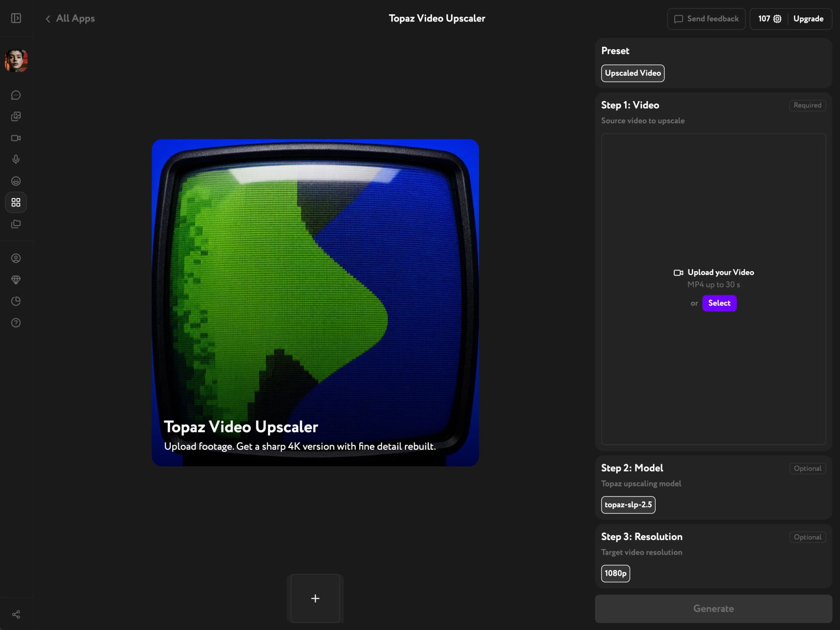Click the credits chip icon beside 107
This screenshot has height=630, width=840.
coord(777,19)
